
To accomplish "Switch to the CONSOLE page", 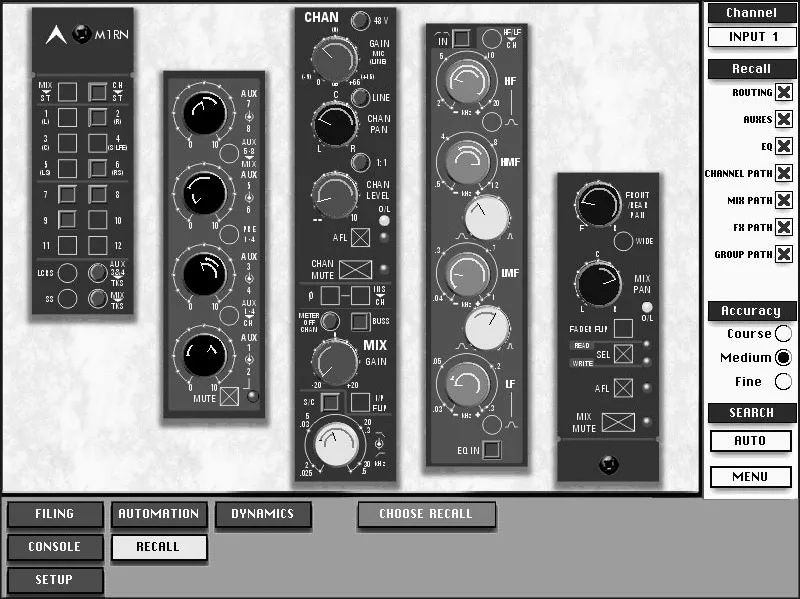I will 55,547.
